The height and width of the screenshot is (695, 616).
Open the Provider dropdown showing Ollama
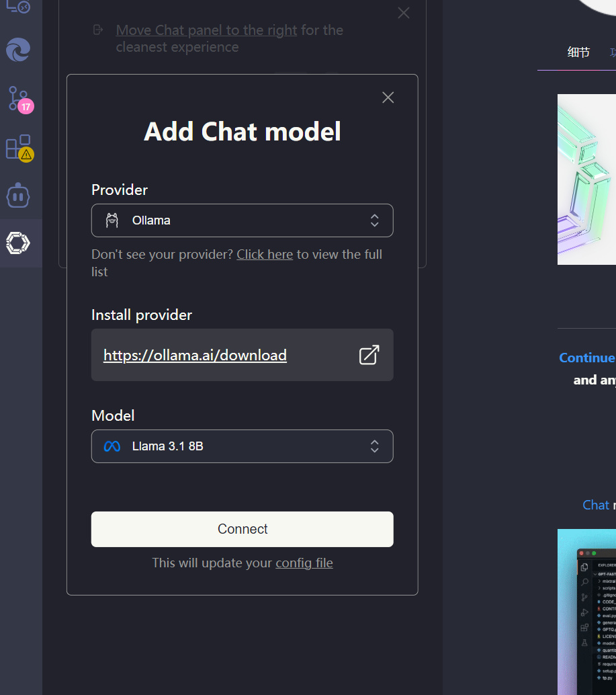point(243,220)
